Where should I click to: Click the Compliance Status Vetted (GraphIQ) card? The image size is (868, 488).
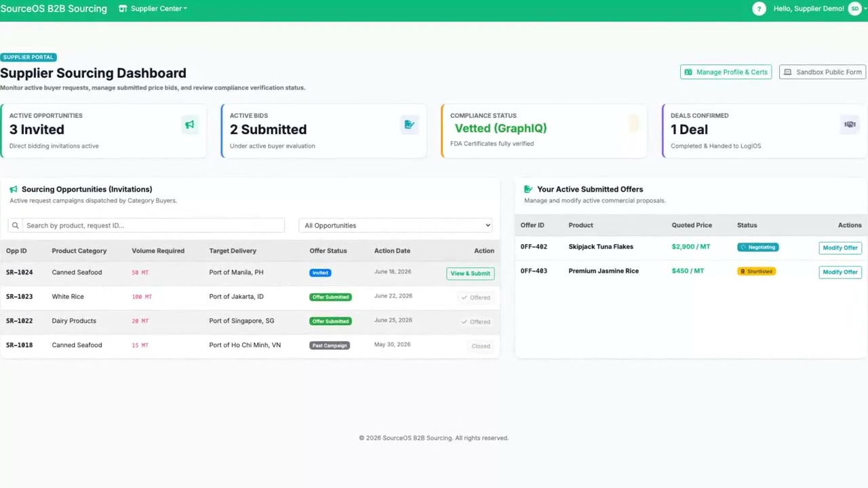[x=545, y=131]
